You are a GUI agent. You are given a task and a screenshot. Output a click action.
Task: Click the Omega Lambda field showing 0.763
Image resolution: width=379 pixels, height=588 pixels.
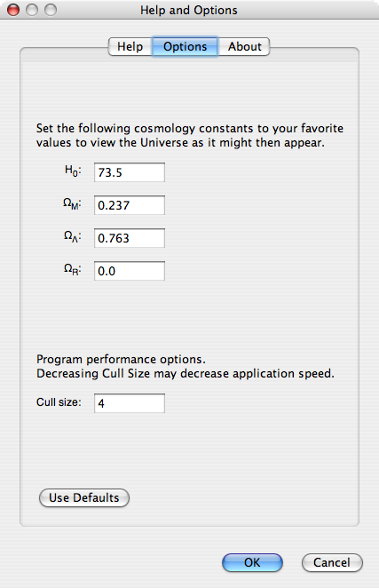[130, 238]
